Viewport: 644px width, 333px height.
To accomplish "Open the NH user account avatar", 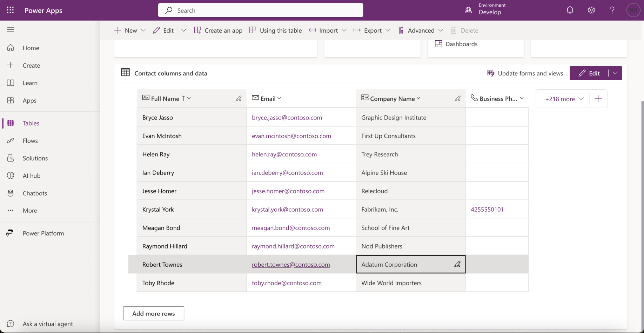I will 633,10.
